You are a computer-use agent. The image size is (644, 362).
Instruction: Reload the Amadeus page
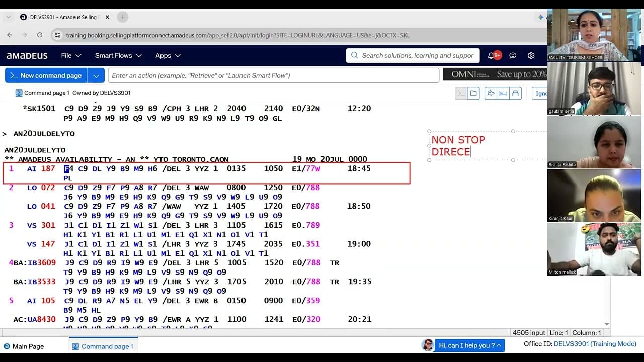click(x=40, y=35)
